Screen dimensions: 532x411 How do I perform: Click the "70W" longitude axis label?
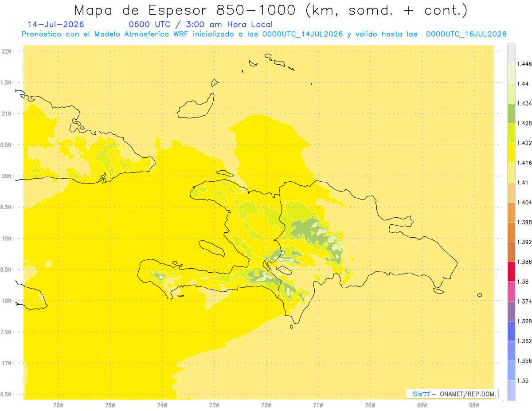click(370, 405)
